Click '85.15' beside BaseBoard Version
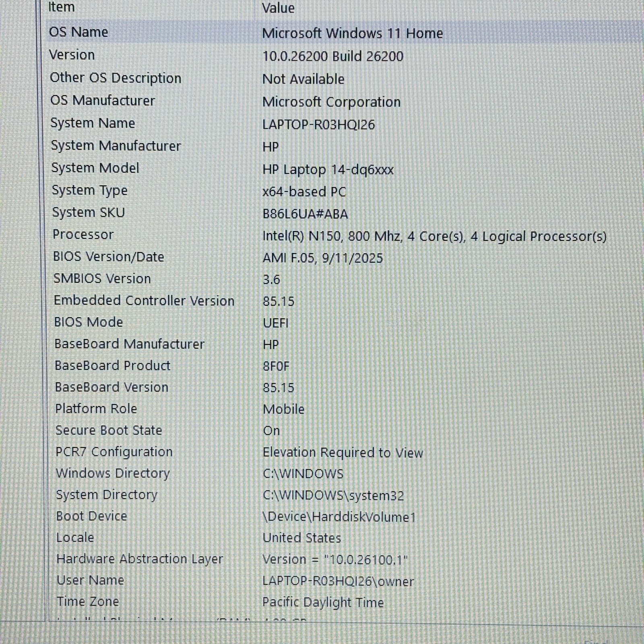 point(279,388)
